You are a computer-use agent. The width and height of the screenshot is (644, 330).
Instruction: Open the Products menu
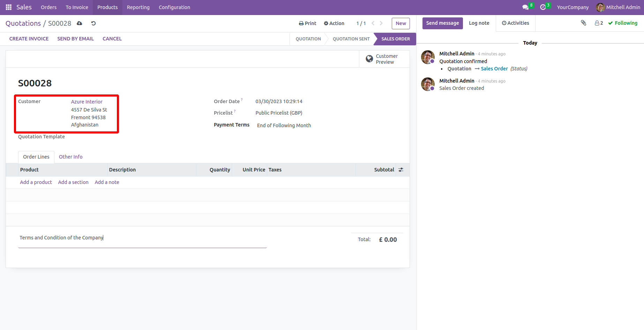pyautogui.click(x=107, y=7)
